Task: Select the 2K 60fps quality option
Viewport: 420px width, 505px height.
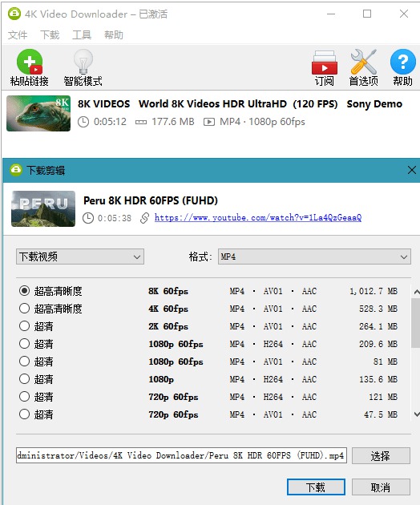Action: coord(25,326)
